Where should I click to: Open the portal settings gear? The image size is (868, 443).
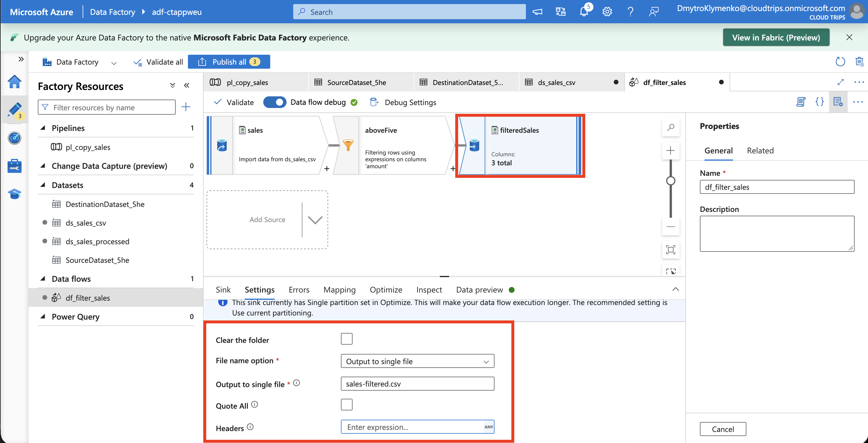[607, 12]
